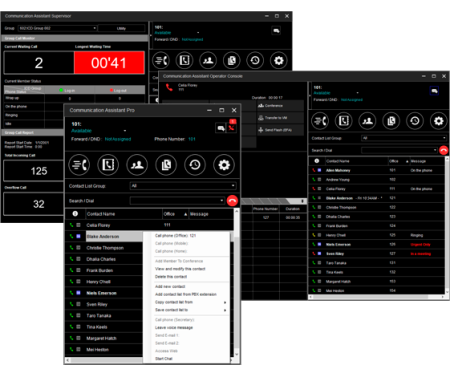
Task: Expand Save contact list to submenu
Action: coord(225,310)
